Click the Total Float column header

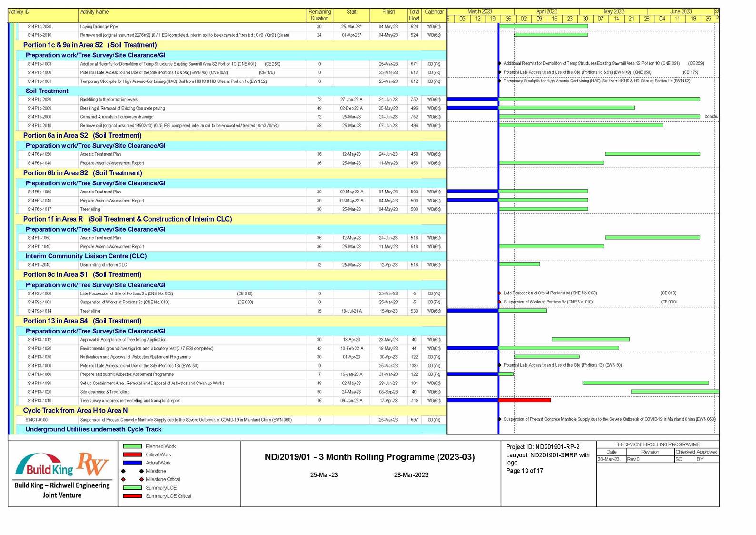414,15
